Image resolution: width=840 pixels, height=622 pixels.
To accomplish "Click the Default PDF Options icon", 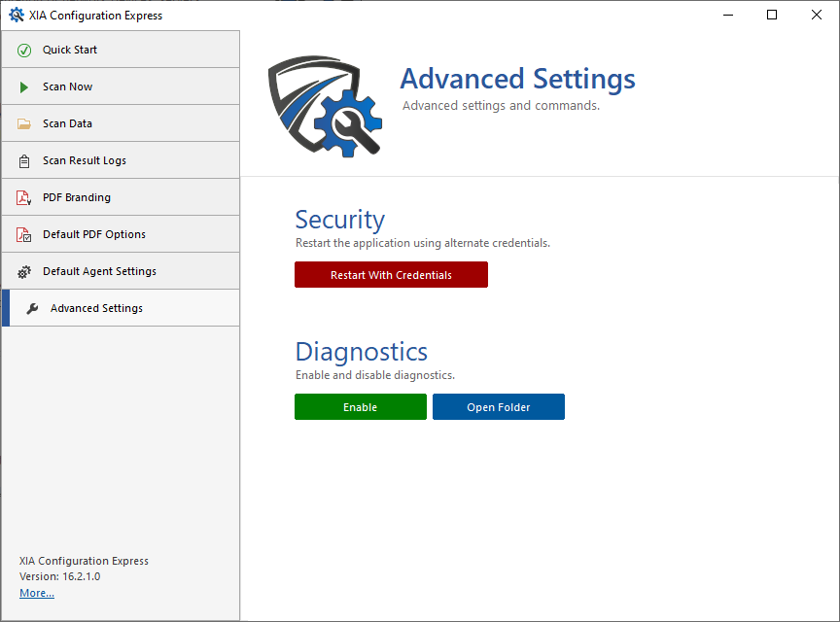I will [24, 235].
